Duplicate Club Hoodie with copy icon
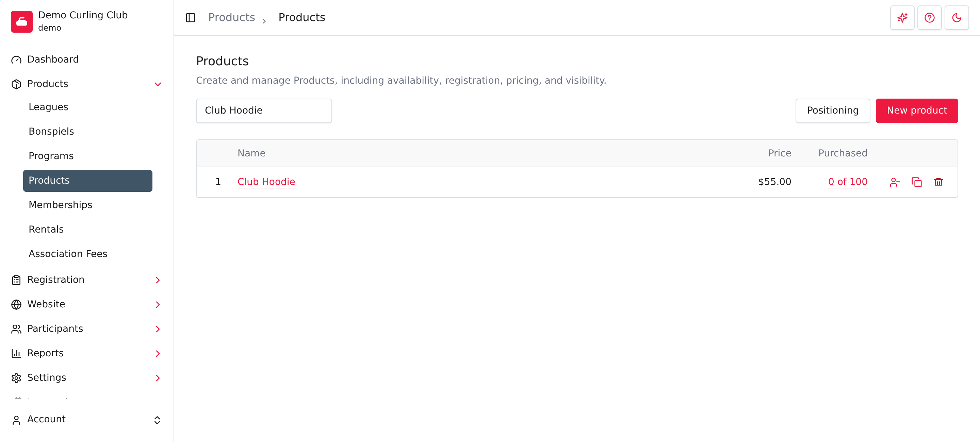 pos(916,182)
